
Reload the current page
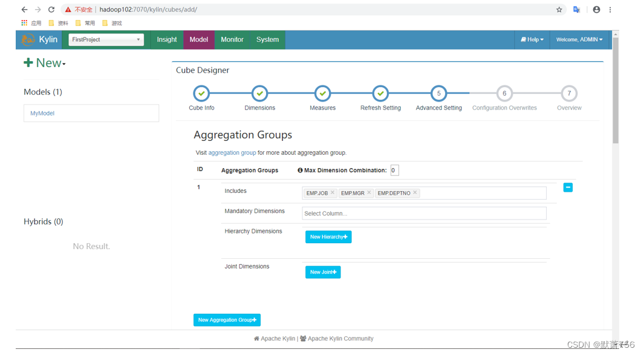(51, 10)
